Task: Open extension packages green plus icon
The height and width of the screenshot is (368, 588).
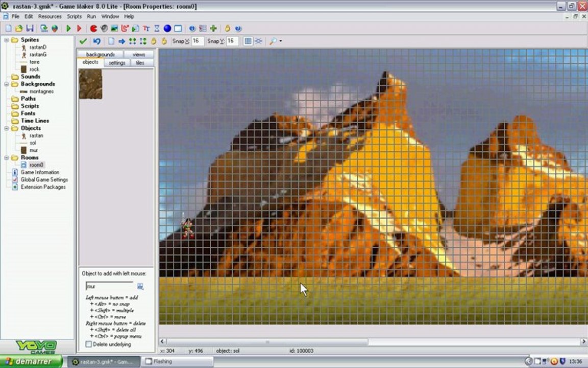Action: [x=213, y=29]
